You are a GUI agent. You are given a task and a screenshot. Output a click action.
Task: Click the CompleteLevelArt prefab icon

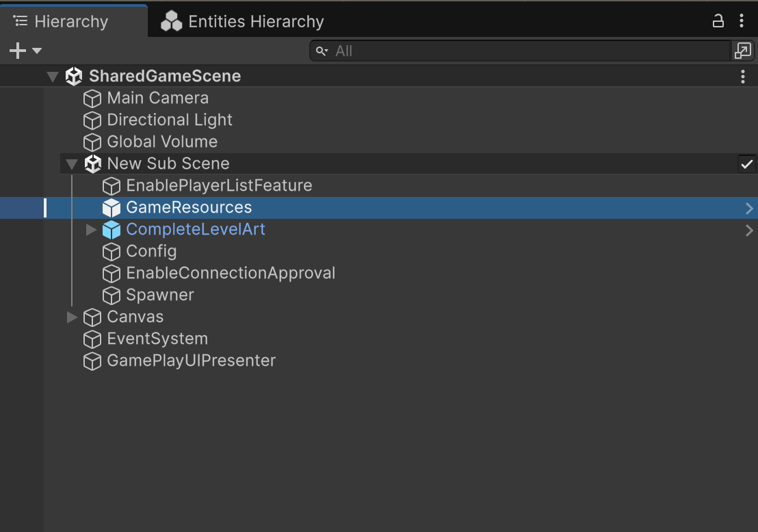tap(112, 229)
